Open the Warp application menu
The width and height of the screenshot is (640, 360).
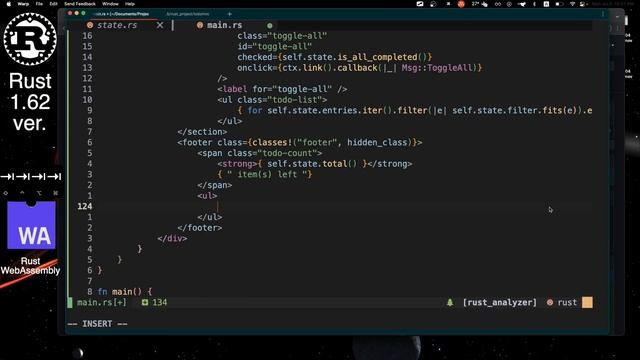tap(23, 4)
